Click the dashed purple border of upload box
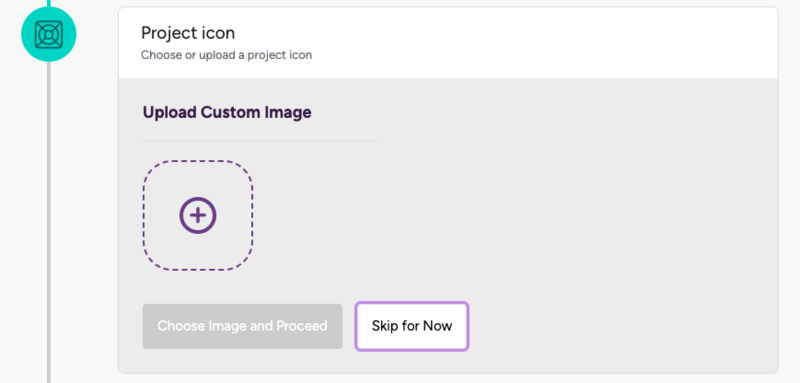800x383 pixels. tap(198, 161)
